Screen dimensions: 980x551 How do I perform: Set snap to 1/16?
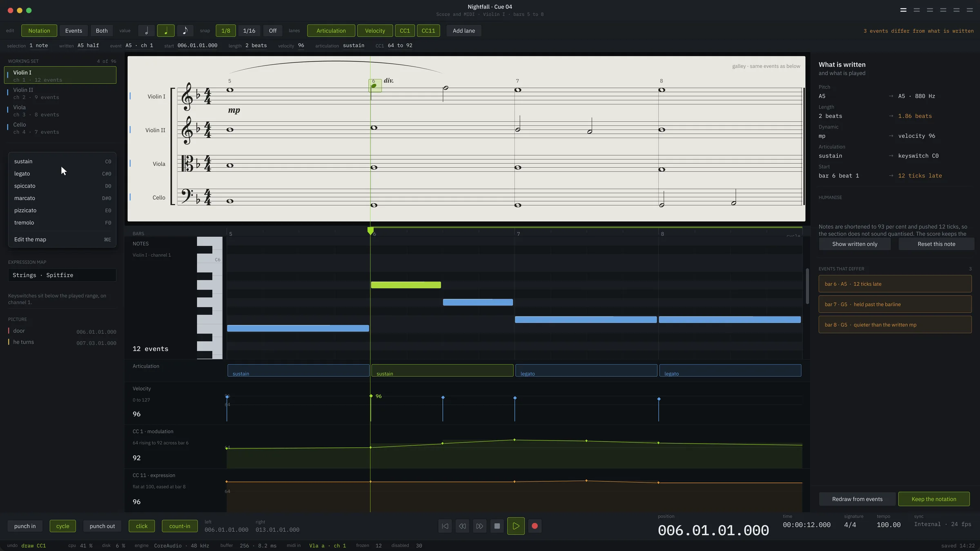pyautogui.click(x=249, y=31)
